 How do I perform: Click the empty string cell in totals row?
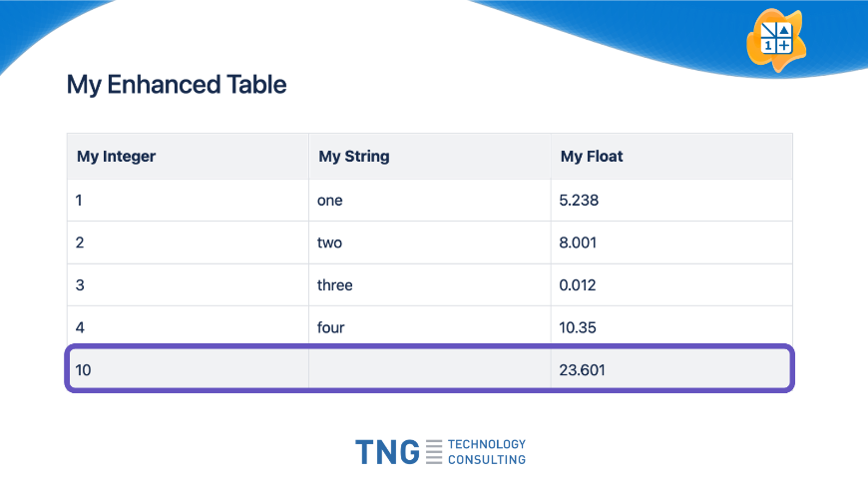(x=429, y=370)
